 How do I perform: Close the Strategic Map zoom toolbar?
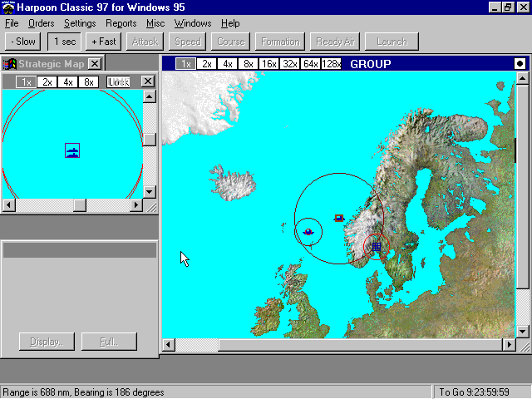pos(148,81)
